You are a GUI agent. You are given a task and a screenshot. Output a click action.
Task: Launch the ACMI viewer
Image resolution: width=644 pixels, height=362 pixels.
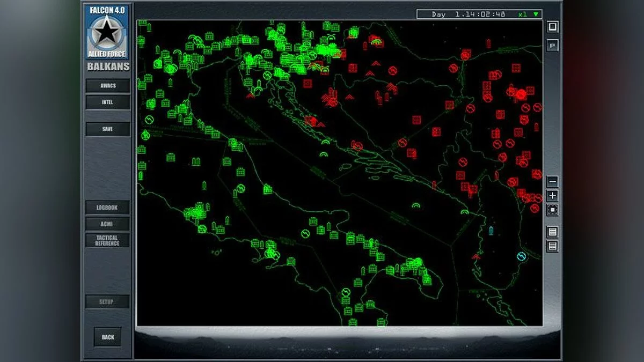(107, 224)
